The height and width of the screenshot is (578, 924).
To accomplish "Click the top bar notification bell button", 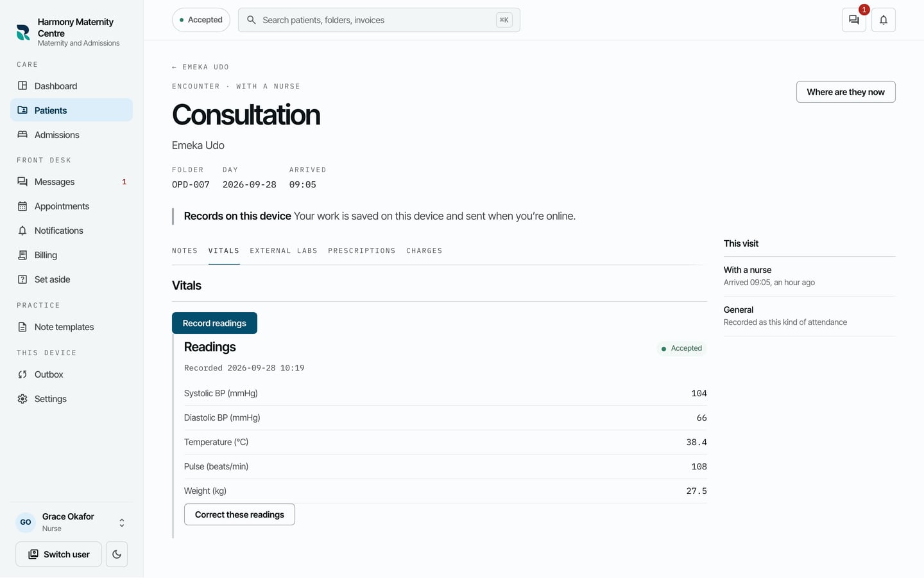I will [x=884, y=20].
